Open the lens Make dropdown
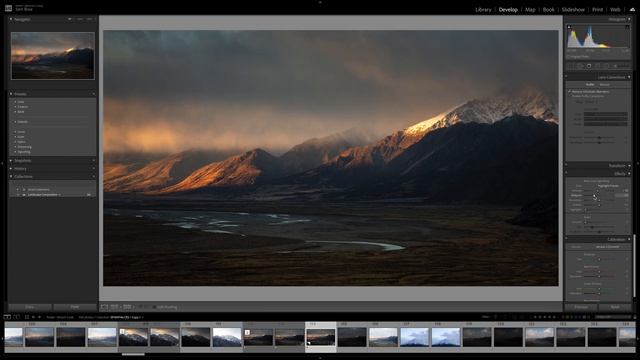The image size is (640, 360). coord(606,114)
